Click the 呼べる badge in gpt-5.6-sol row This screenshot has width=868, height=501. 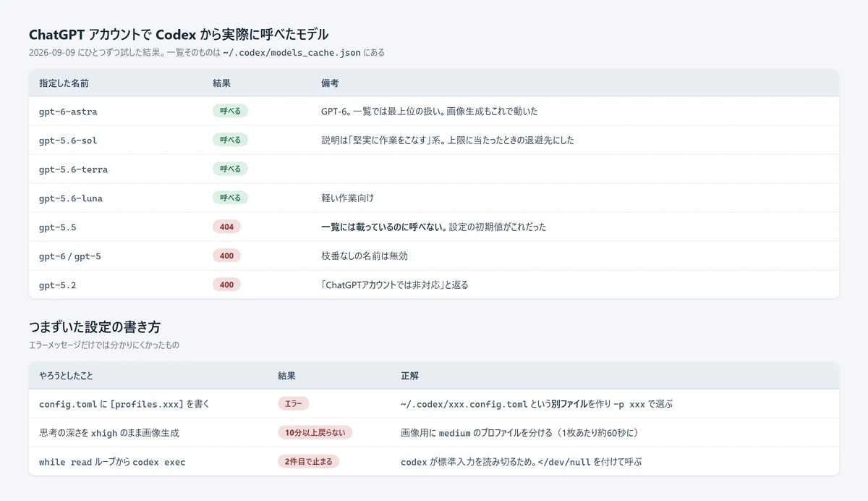point(230,140)
